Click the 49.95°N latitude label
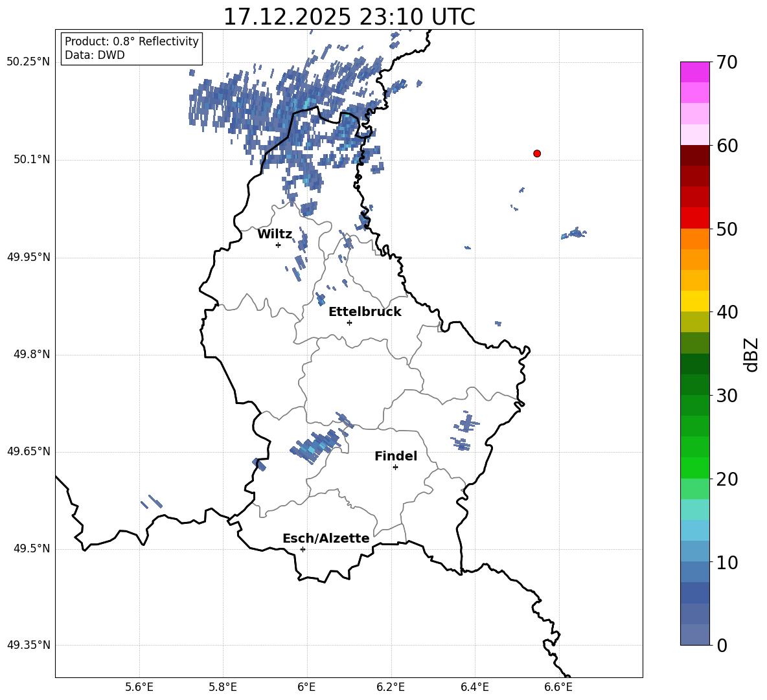 (x=29, y=257)
